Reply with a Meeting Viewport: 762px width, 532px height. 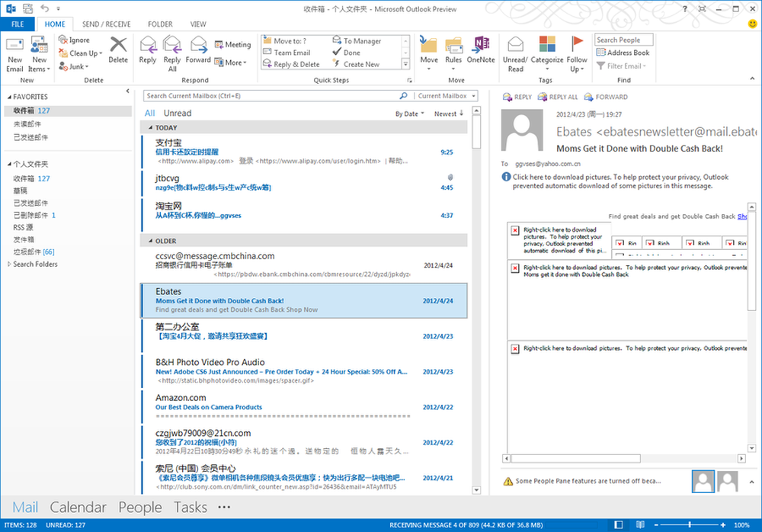pyautogui.click(x=232, y=44)
